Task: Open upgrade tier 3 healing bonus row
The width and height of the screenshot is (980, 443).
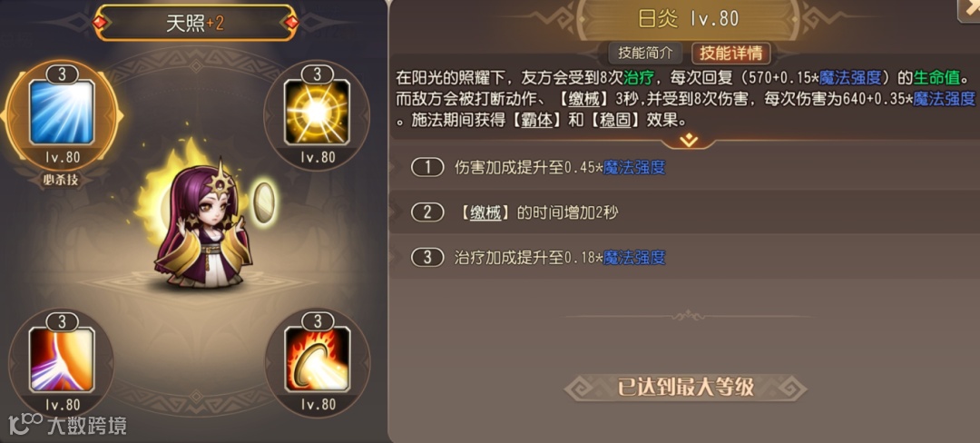Action: click(x=684, y=258)
